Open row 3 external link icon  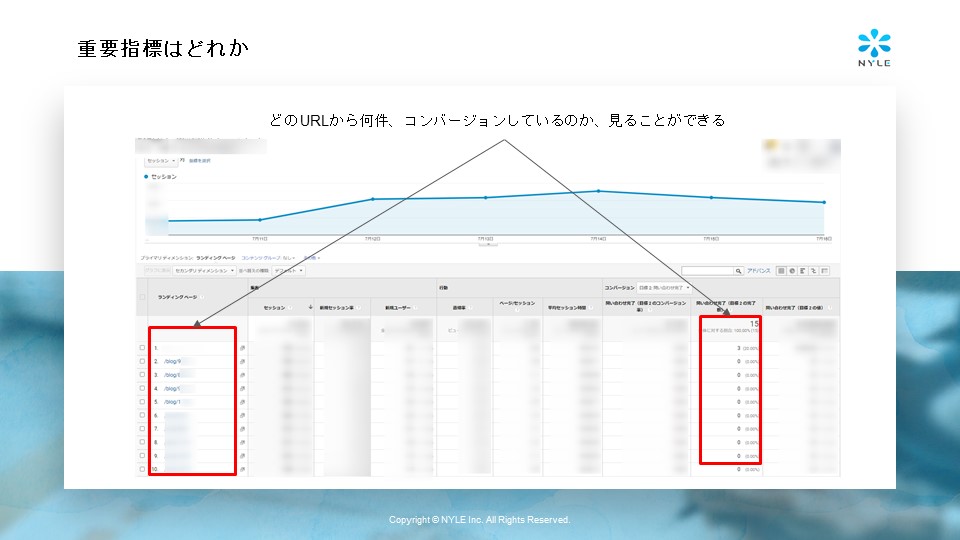(242, 375)
